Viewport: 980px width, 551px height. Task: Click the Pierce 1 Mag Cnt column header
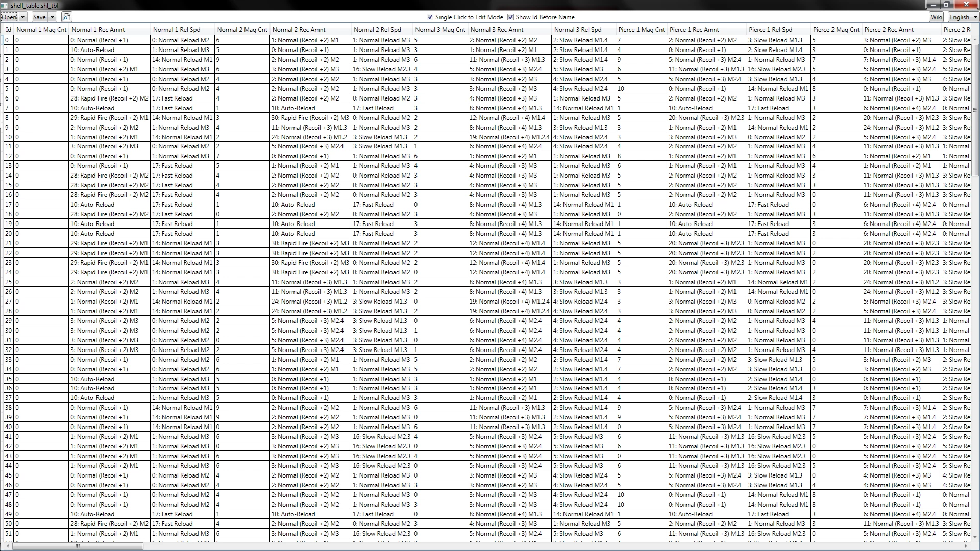click(641, 30)
